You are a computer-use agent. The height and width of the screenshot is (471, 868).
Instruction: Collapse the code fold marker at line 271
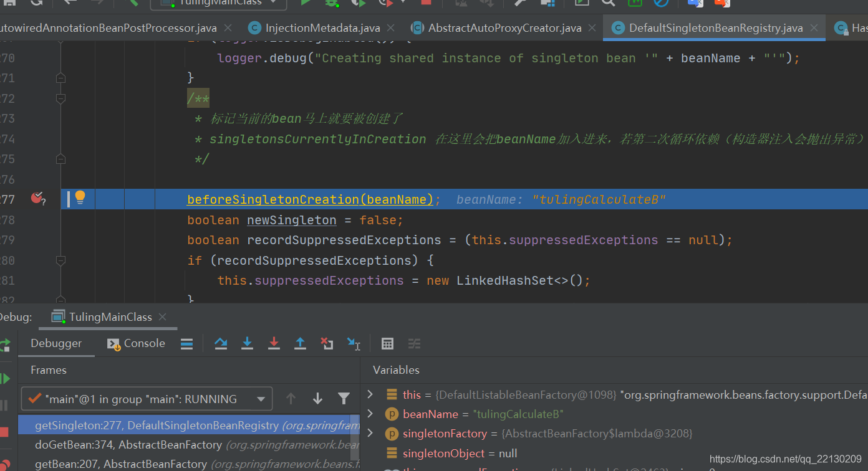point(60,78)
